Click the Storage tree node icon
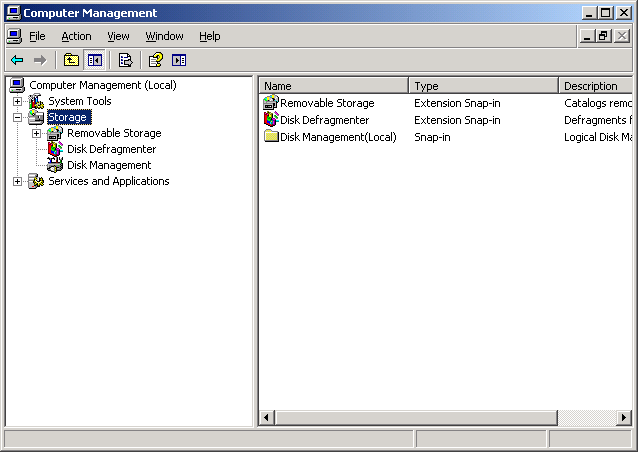Screen dimensions: 638x452 tap(36, 117)
